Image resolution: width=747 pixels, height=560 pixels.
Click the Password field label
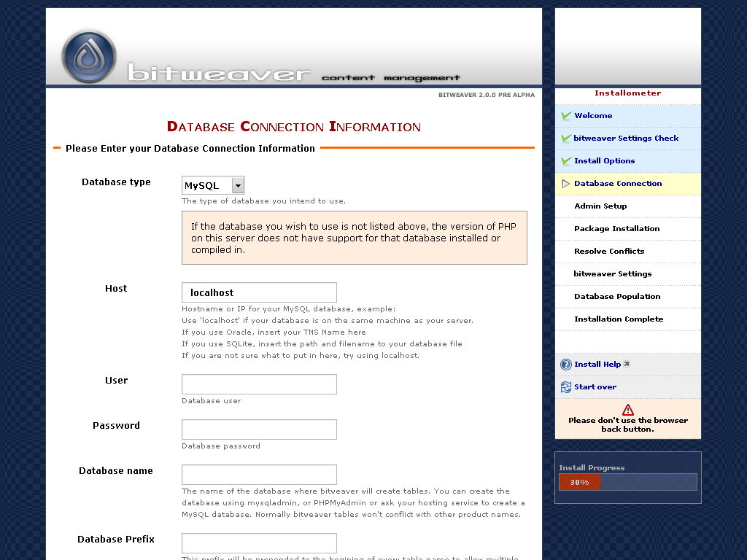coord(116,426)
